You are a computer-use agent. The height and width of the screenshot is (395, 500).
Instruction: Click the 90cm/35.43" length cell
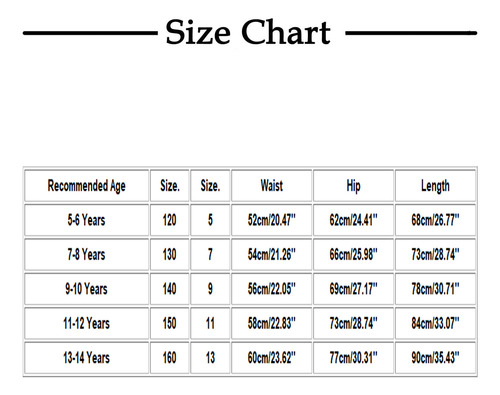[435, 358]
